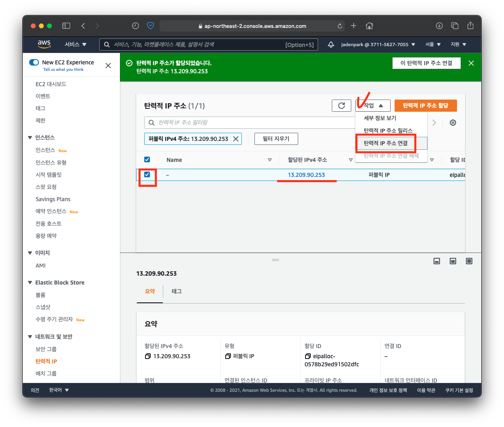Image resolution: width=504 pixels, height=427 pixels.
Task: Toggle the 작업 actions dropdown
Action: (x=373, y=106)
